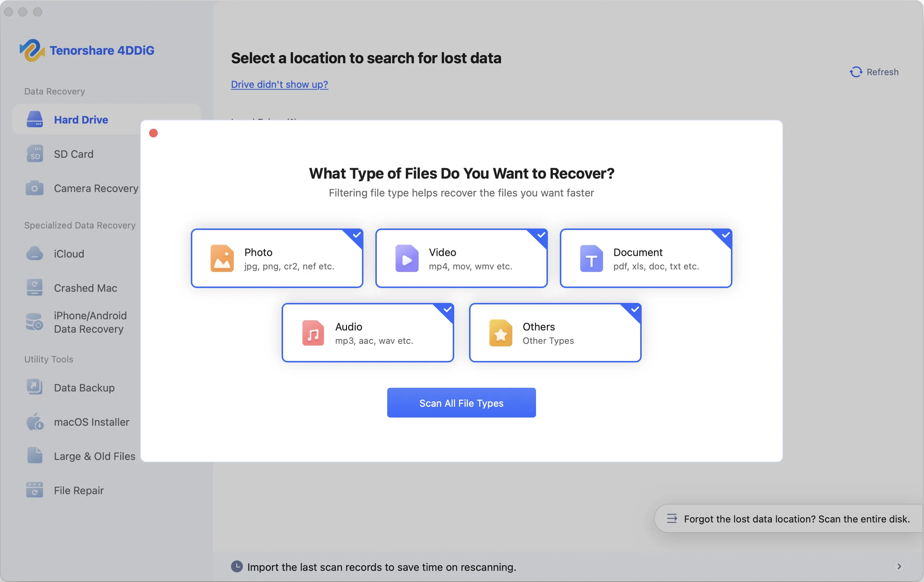Screen dimensions: 924x582
Task: Select the Crashed Mac icon
Action: (35, 288)
